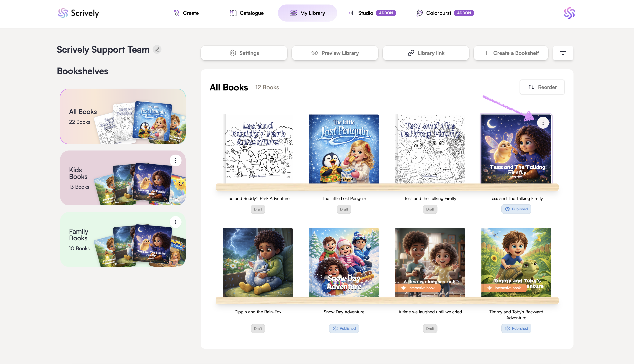634x364 pixels.
Task: Open Settings with the gear icon
Action: pyautogui.click(x=244, y=53)
